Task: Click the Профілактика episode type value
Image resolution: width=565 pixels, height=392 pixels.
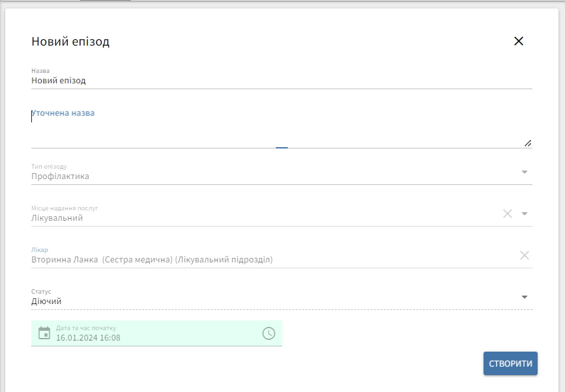Action: point(60,176)
